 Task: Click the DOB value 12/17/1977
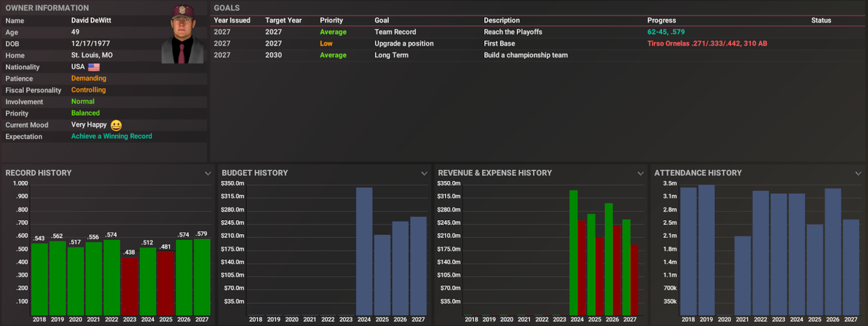[x=91, y=44]
